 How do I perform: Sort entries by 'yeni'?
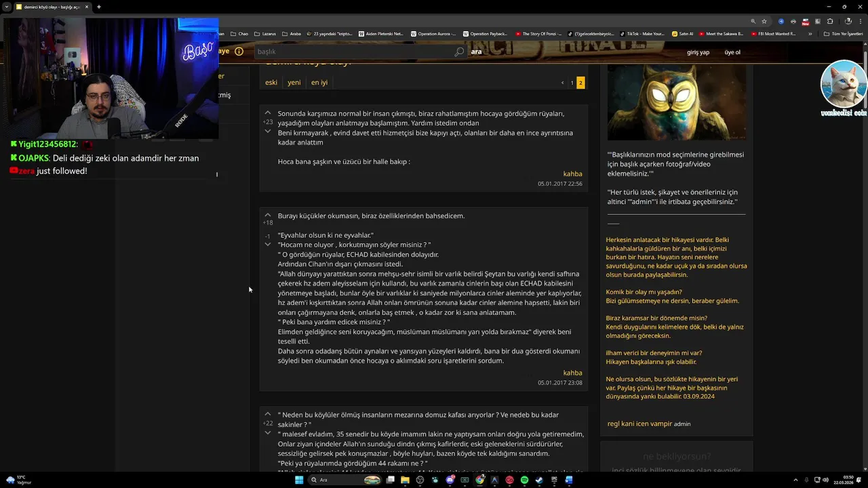coord(294,82)
